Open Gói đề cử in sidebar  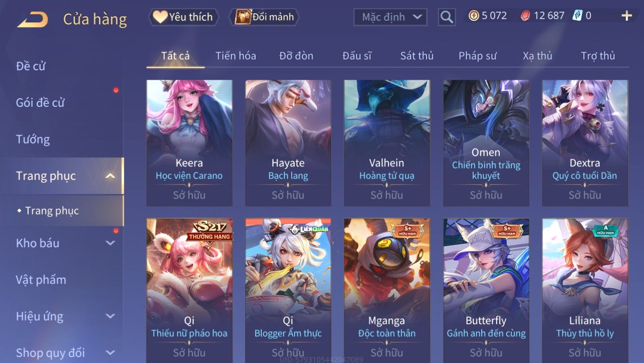pos(40,103)
